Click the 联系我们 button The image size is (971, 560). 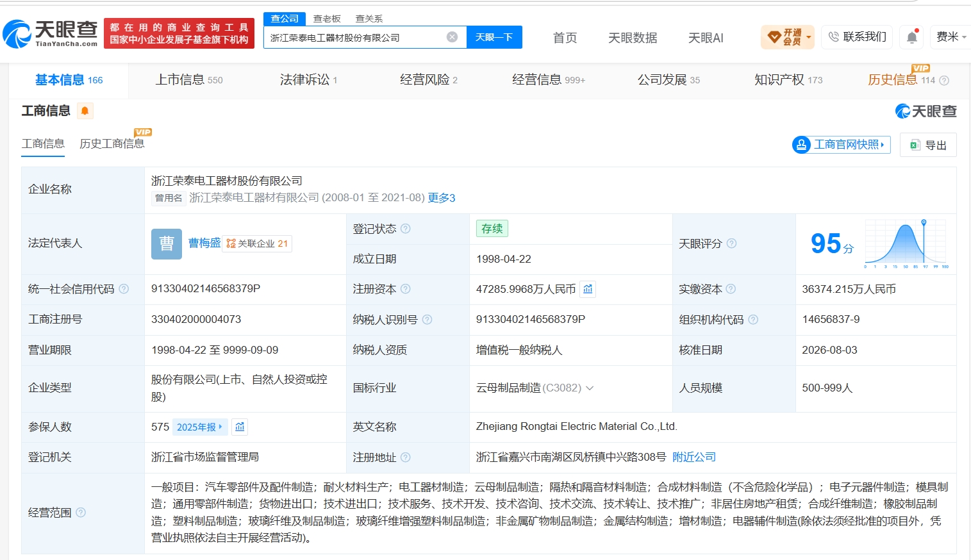pyautogui.click(x=858, y=37)
